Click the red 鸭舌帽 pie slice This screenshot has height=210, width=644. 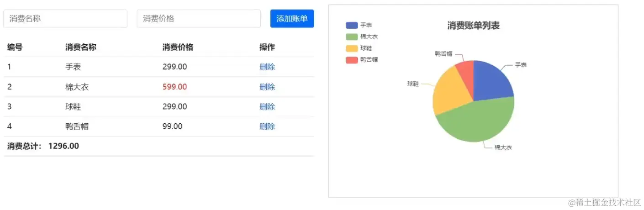point(466,69)
